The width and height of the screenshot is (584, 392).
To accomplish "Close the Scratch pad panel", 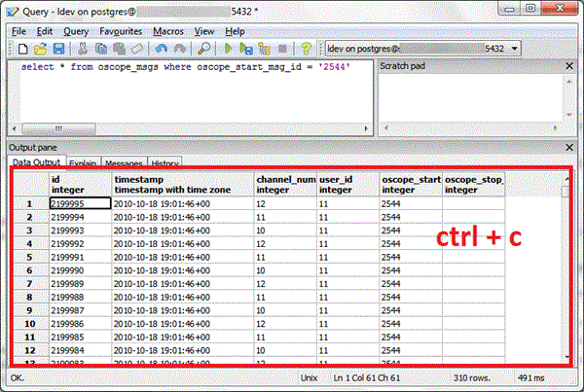I will [x=569, y=65].
